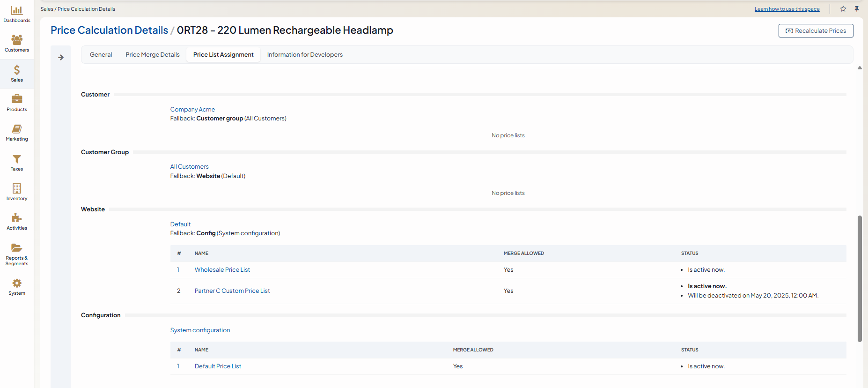
Task: Click the Recalculate Prices button
Action: 816,31
